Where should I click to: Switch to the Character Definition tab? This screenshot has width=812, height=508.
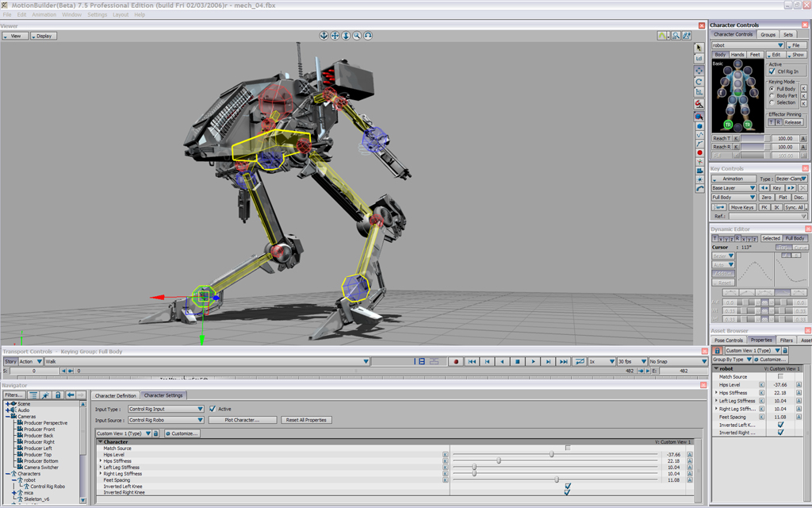click(115, 395)
